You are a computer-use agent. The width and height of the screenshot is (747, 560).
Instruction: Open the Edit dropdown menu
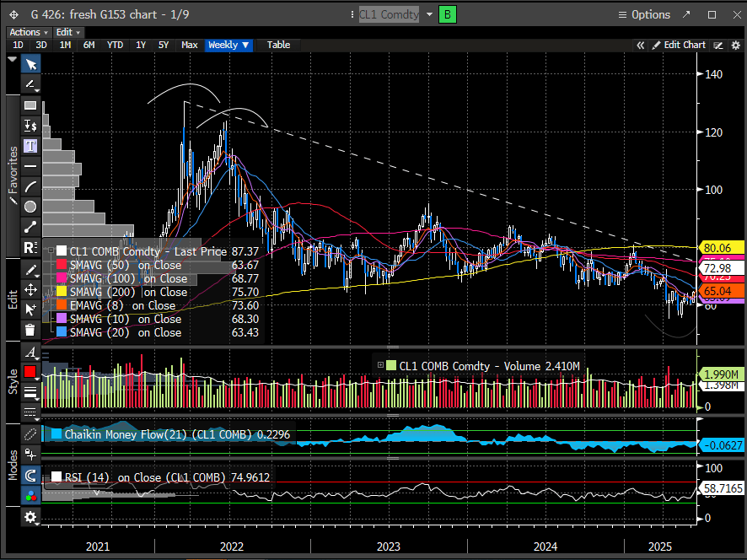[x=68, y=32]
